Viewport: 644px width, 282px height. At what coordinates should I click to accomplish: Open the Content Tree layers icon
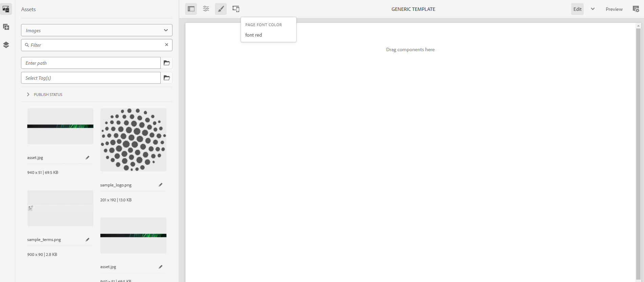[x=6, y=45]
